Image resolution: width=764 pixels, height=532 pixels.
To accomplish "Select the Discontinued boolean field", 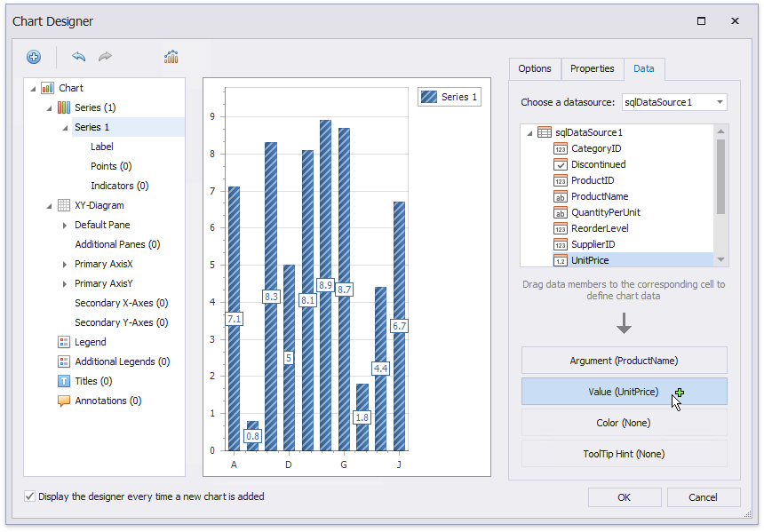I will [598, 164].
